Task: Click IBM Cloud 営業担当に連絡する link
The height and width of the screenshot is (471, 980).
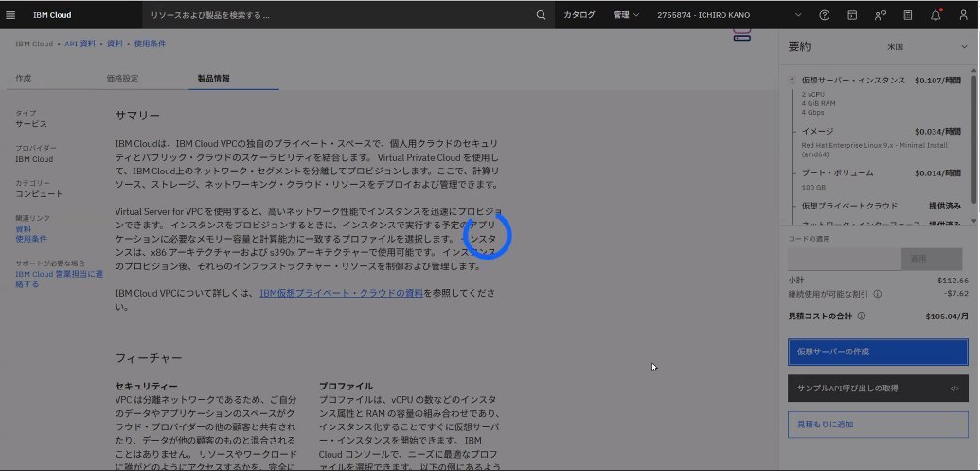Action: click(60, 279)
